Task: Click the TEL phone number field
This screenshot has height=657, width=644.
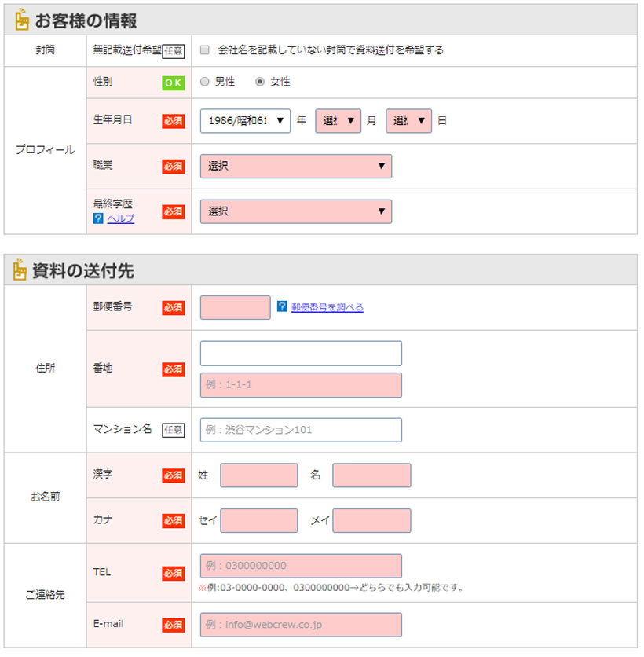Action: click(301, 566)
